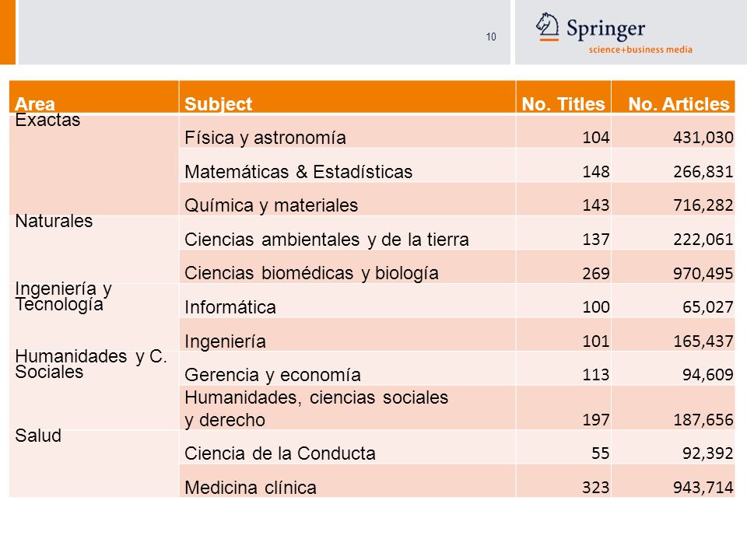Select the Naturales area cell
Image resolution: width=747 pixels, height=560 pixels.
point(94,250)
